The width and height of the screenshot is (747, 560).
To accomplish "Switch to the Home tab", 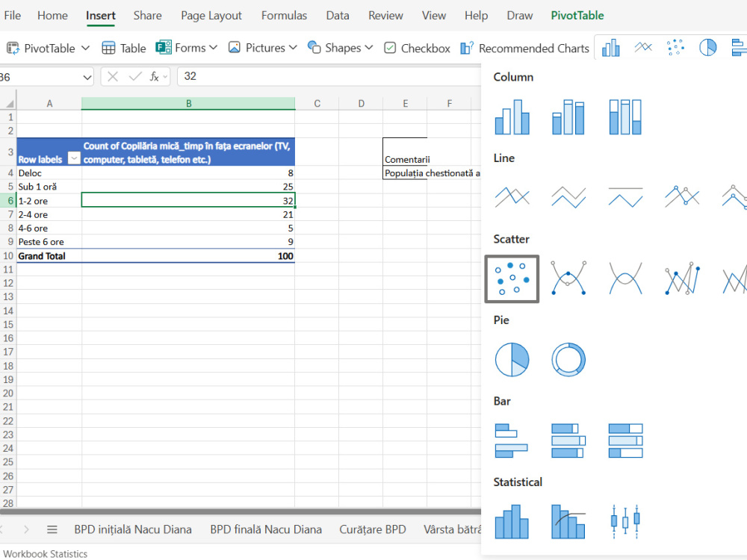I will 52,15.
